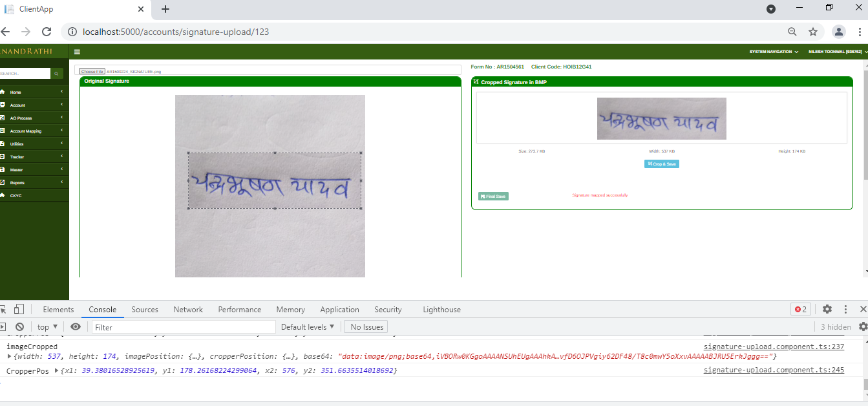The width and height of the screenshot is (868, 406).
Task: Create a live expression using the eye icon
Action: pos(76,326)
